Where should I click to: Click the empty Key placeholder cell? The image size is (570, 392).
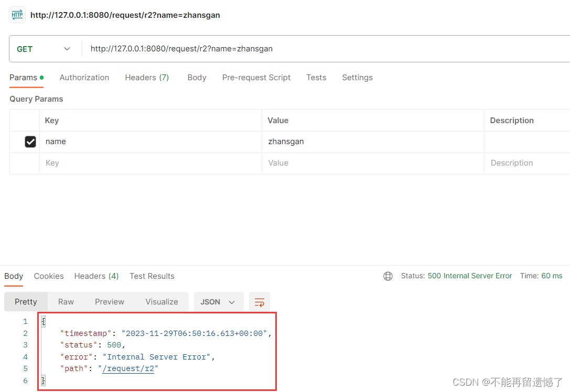tap(150, 163)
